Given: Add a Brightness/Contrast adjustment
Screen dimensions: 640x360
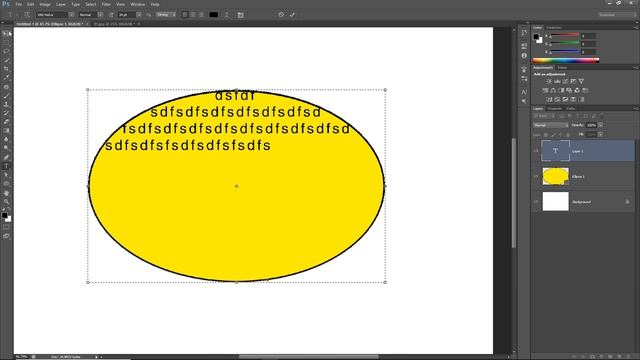Looking at the screenshot, I should pyautogui.click(x=549, y=82).
